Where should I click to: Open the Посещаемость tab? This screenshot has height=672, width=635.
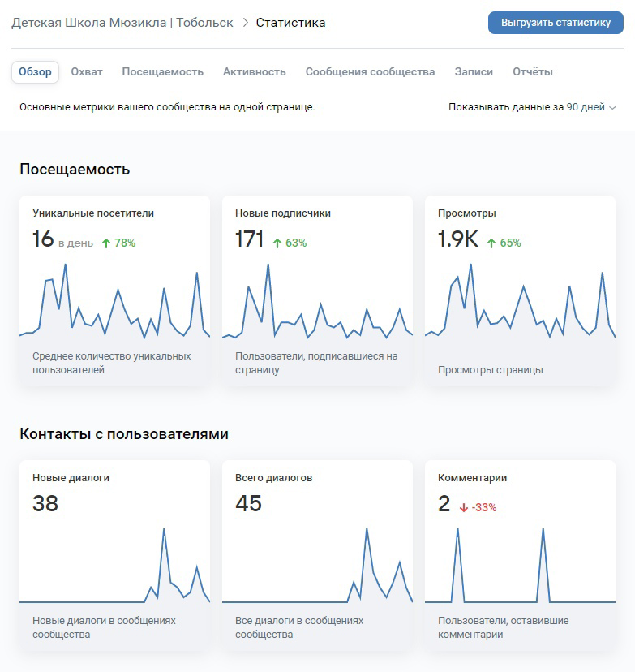[x=163, y=71]
